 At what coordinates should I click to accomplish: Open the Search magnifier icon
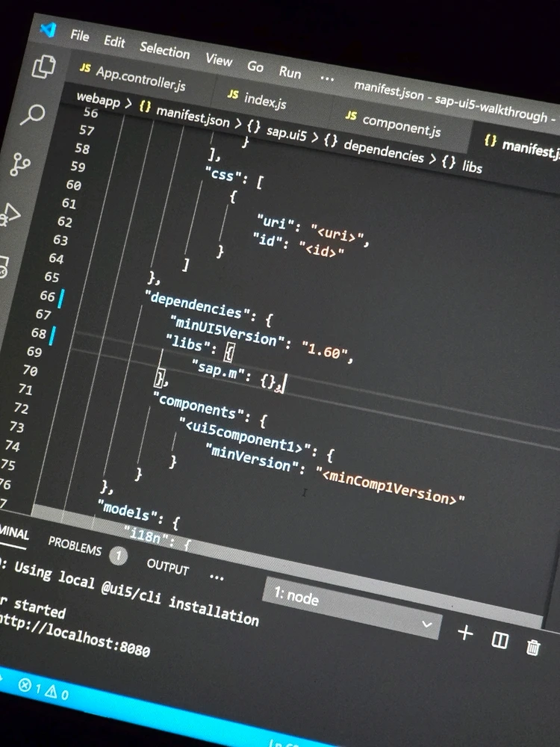tap(34, 115)
